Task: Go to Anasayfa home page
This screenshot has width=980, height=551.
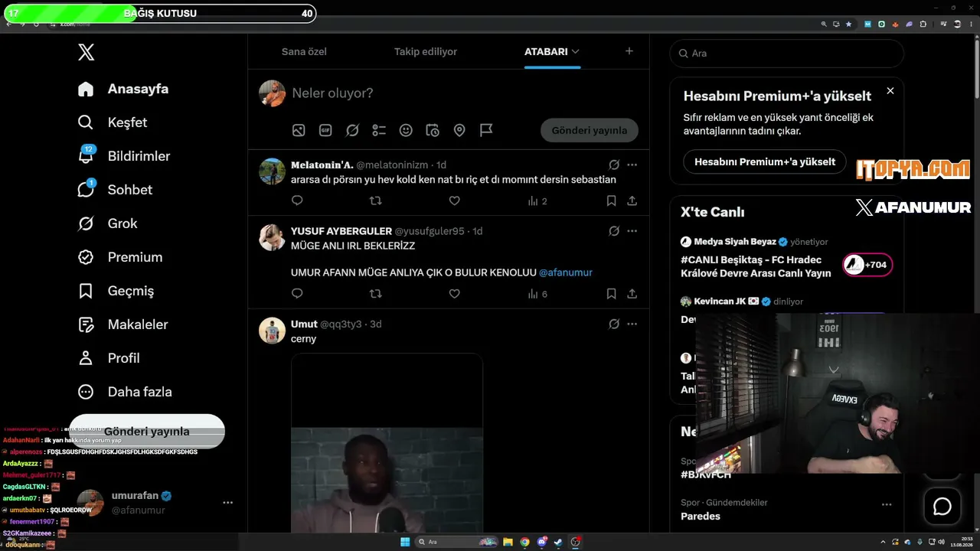Action: [x=123, y=89]
